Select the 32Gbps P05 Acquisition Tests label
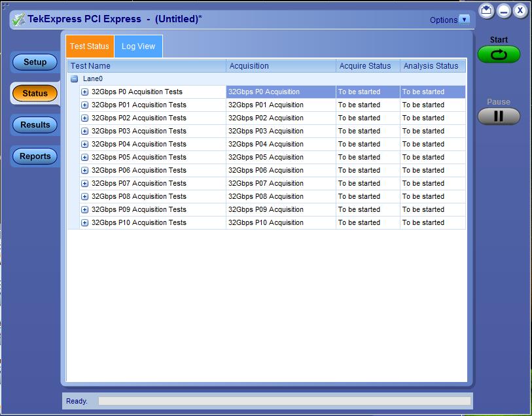 pos(139,158)
